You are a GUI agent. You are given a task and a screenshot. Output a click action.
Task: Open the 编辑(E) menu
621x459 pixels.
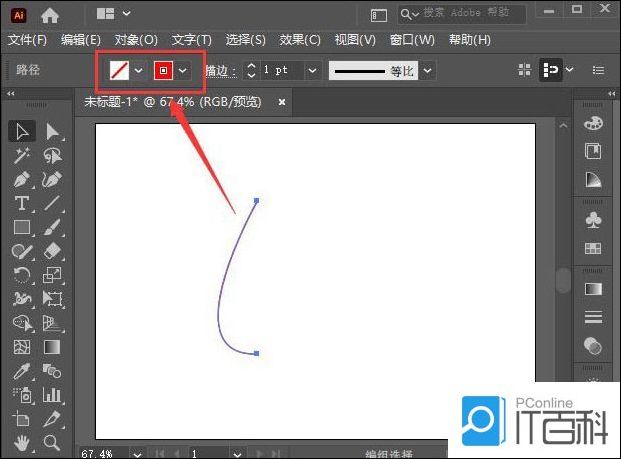pos(81,40)
